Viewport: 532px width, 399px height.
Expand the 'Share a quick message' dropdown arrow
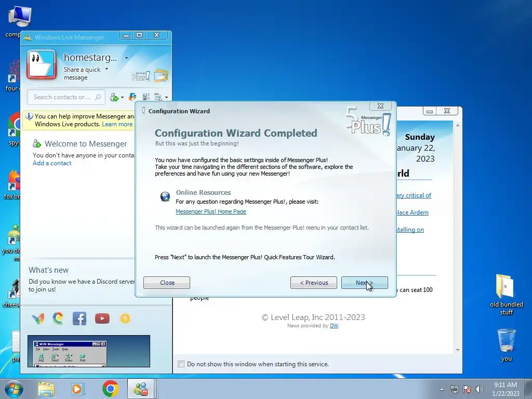[107, 69]
